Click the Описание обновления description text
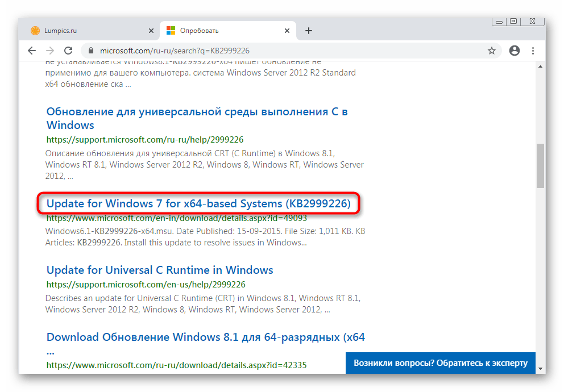 point(204,165)
